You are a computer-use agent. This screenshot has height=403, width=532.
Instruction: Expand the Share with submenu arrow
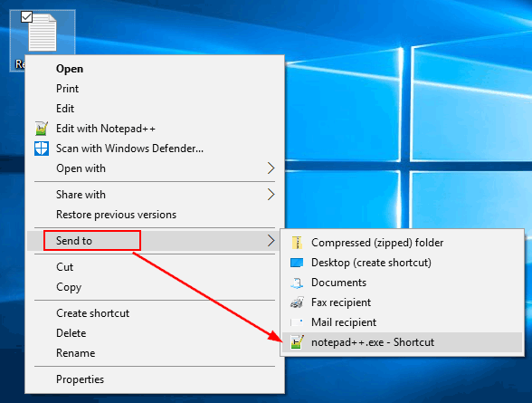click(x=271, y=195)
